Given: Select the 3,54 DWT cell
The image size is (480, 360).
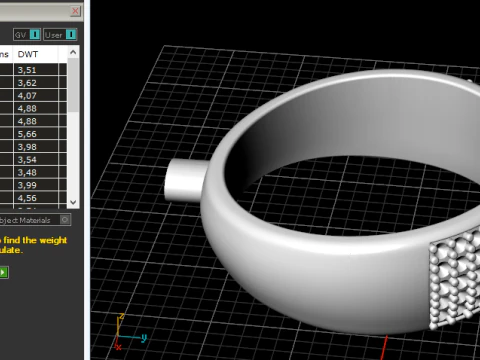Looking at the screenshot, I should (36, 160).
